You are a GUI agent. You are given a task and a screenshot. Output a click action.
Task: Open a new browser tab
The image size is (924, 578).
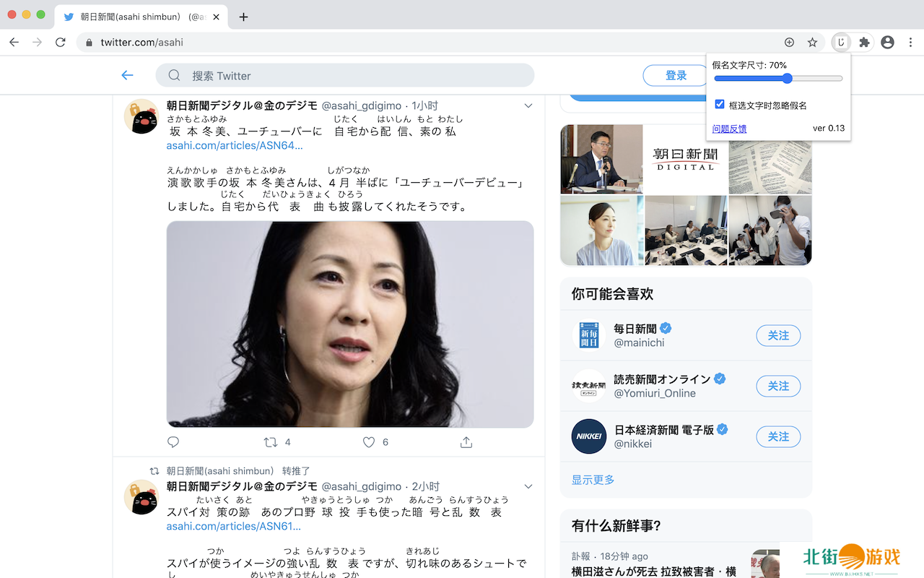click(243, 17)
